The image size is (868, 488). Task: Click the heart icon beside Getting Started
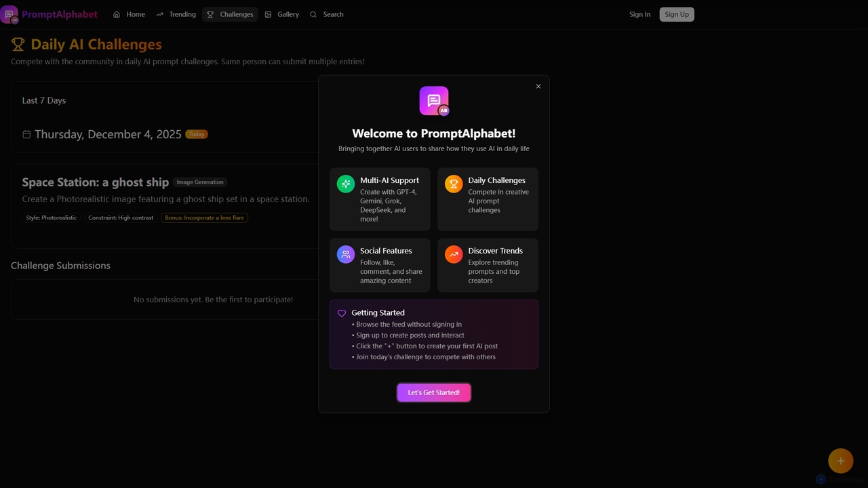point(342,313)
